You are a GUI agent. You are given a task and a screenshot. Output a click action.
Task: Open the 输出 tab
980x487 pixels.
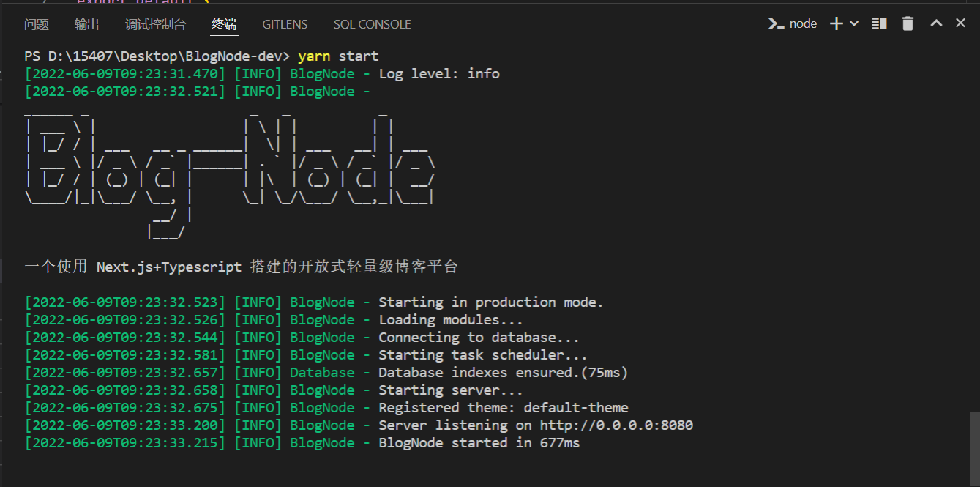pyautogui.click(x=86, y=24)
